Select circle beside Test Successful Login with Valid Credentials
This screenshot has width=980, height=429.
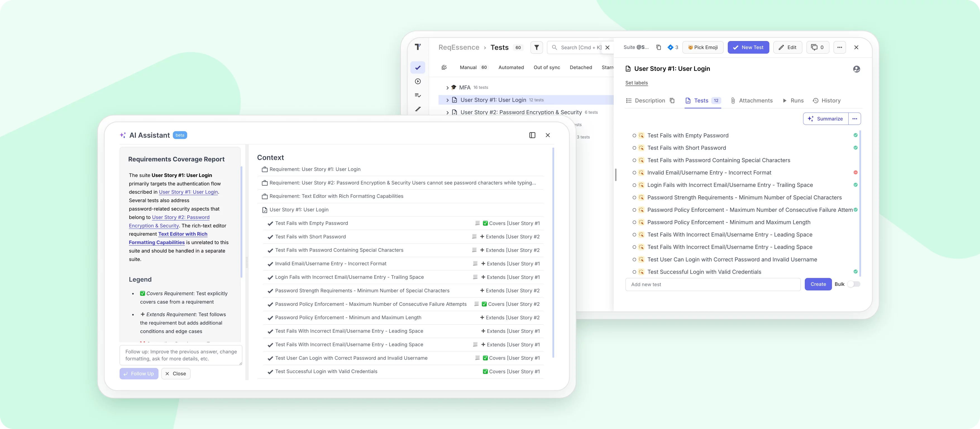click(634, 272)
